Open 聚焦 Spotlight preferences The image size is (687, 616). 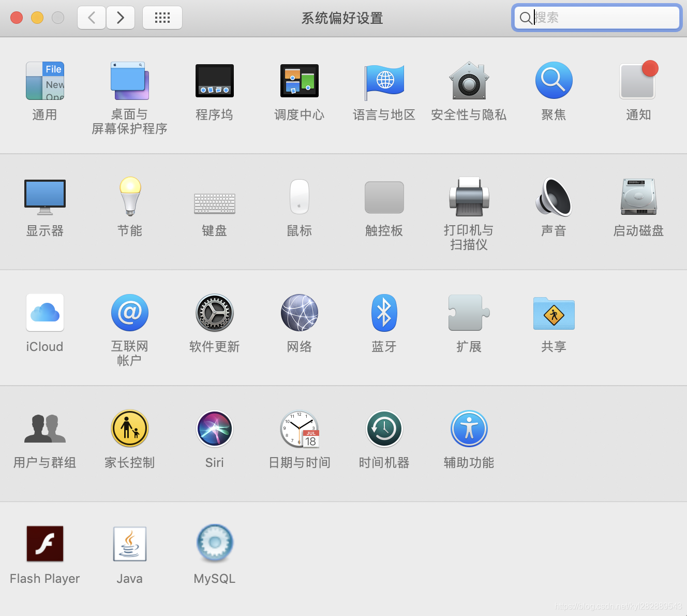click(x=554, y=81)
